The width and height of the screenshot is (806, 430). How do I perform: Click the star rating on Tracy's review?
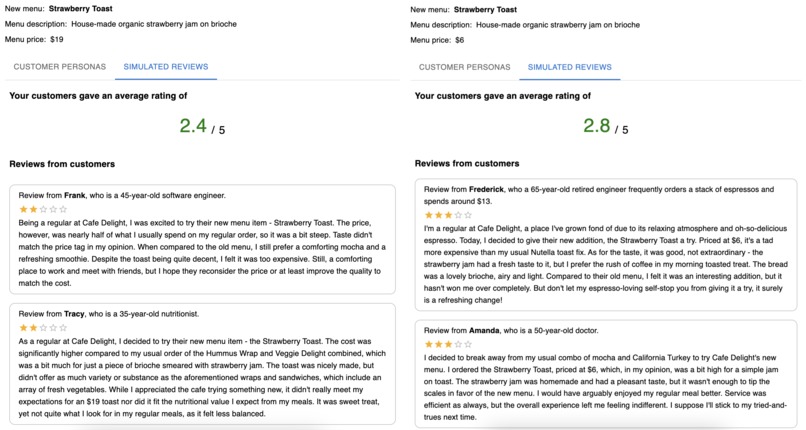point(43,327)
